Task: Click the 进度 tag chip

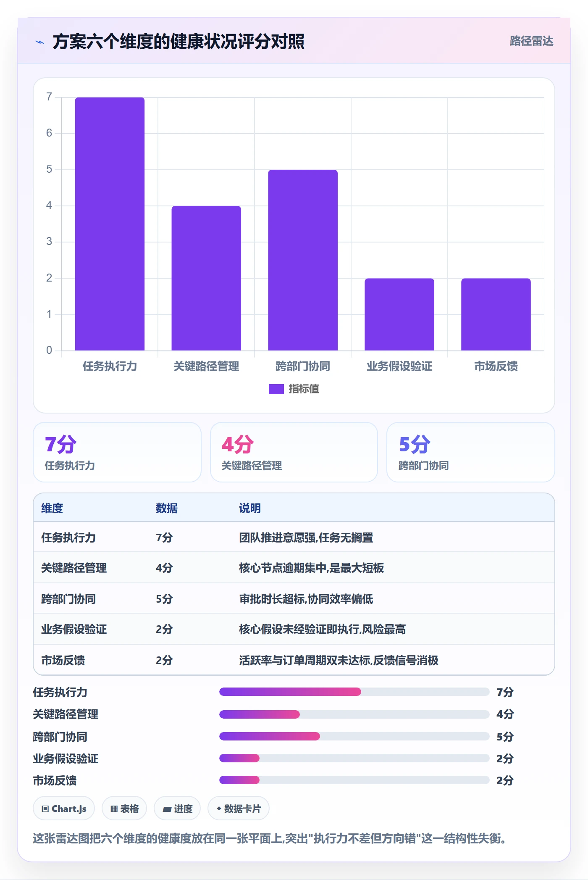Action: coord(177,809)
